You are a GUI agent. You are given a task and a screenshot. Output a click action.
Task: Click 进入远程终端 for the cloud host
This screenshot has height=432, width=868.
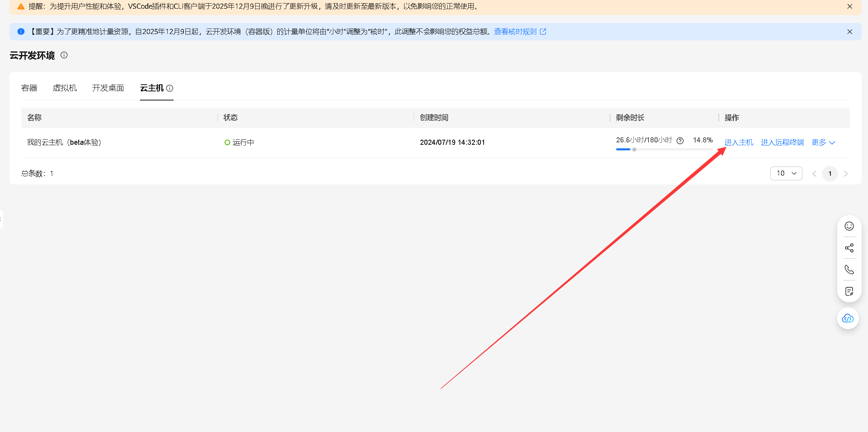(782, 142)
